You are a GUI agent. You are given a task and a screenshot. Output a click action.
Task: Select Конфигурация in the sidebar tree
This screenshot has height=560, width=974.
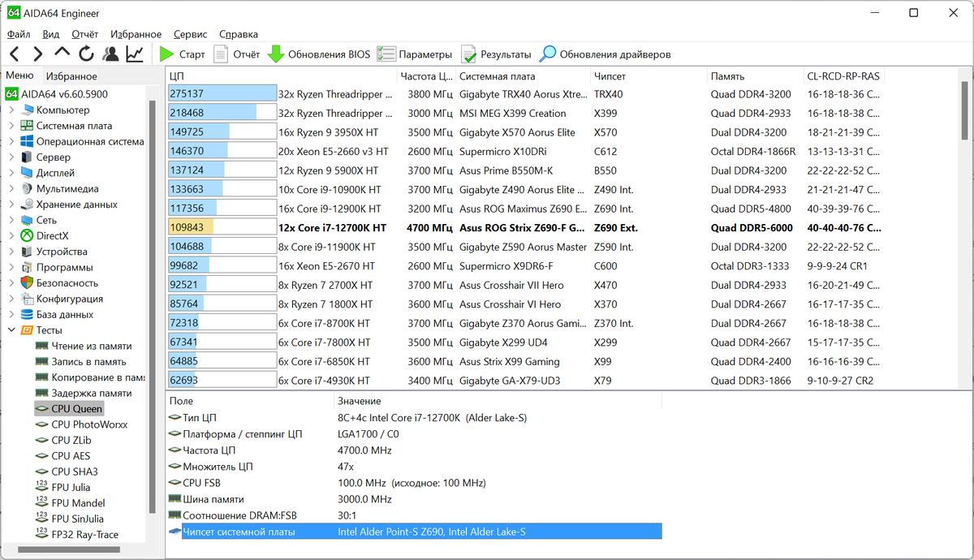pos(69,299)
